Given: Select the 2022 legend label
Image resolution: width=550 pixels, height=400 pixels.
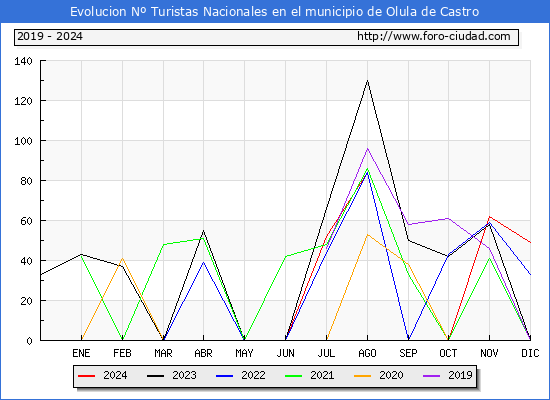Looking at the screenshot, I should click(x=253, y=375).
